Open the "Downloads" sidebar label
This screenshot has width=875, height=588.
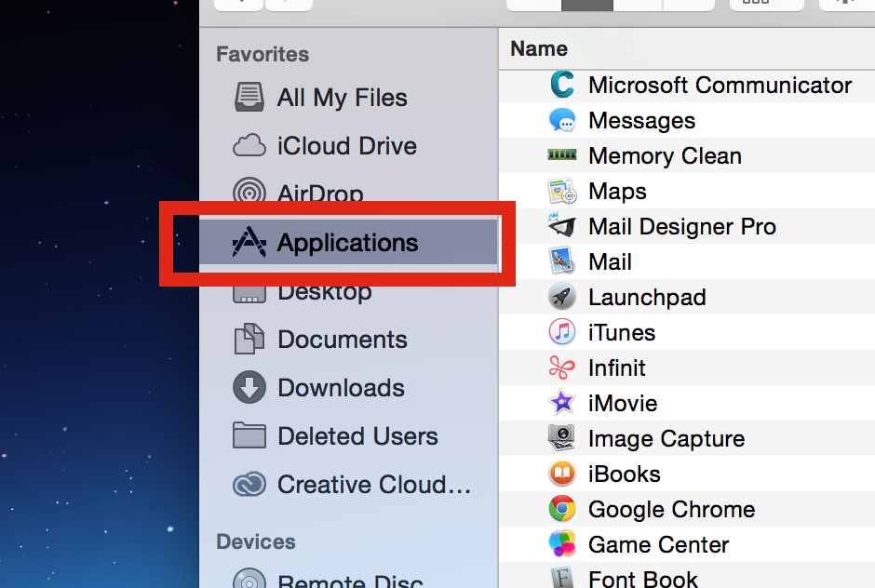coord(341,388)
